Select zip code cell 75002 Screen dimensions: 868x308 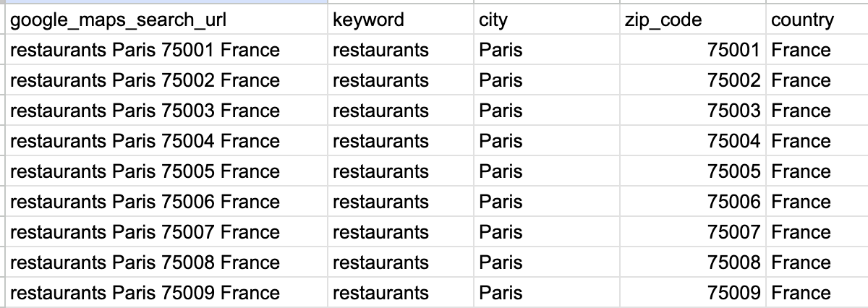pos(693,80)
